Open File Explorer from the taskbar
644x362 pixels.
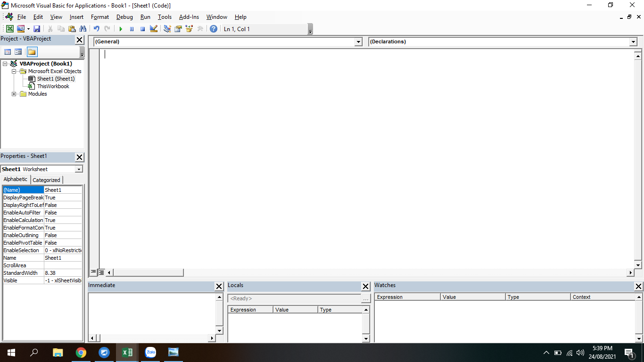(x=58, y=352)
